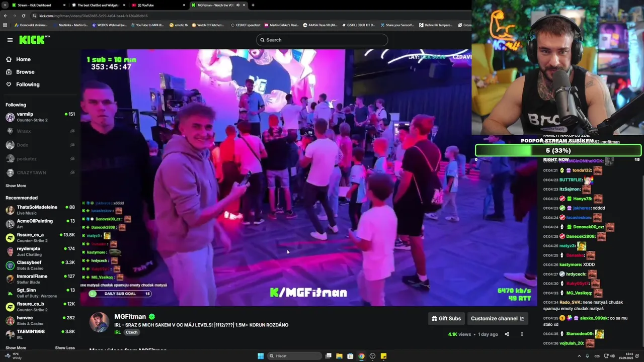Screen dimensions: 644x362
Task: Open varmilp channel in Following list
Action: point(40,117)
